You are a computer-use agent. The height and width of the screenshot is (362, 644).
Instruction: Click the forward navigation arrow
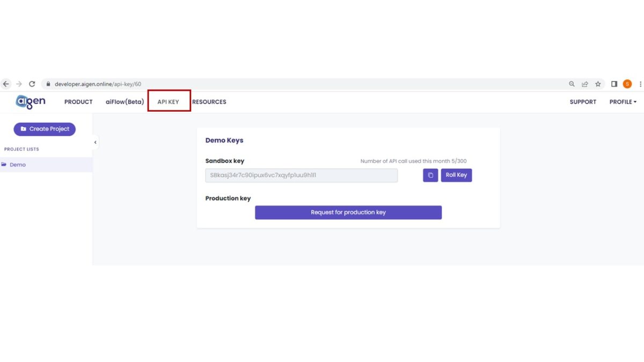(18, 84)
